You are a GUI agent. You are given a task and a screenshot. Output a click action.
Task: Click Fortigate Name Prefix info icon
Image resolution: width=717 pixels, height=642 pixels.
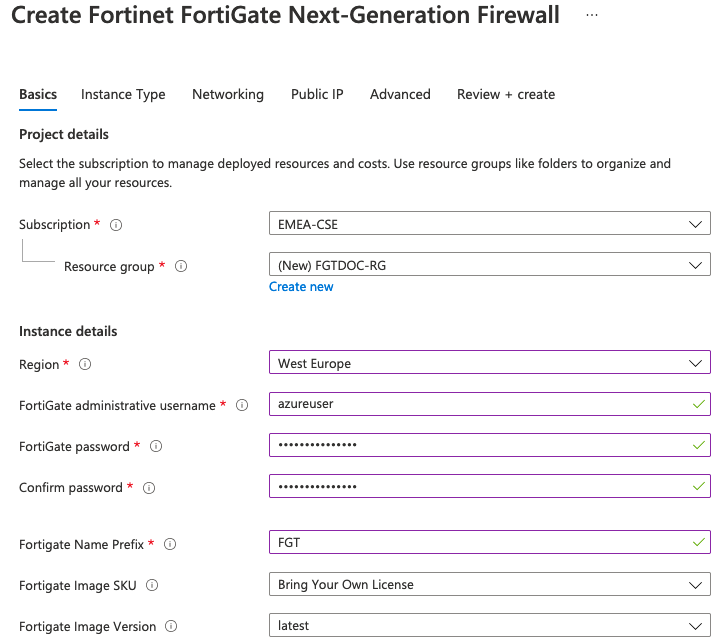(x=170, y=545)
